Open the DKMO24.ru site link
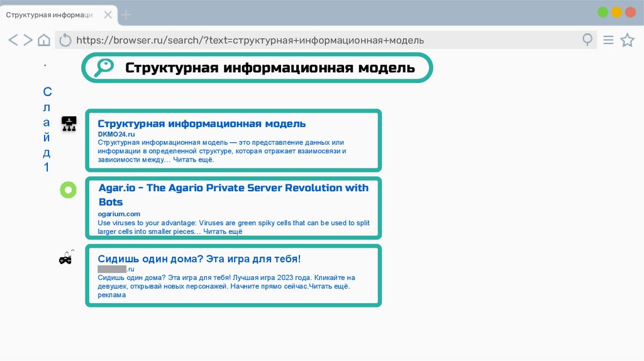The height and width of the screenshot is (361, 644). point(116,135)
